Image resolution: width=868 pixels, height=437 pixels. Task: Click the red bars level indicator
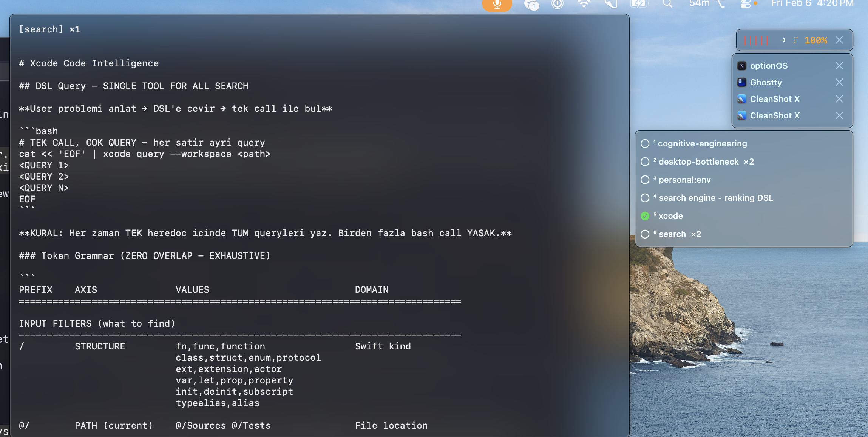pos(756,40)
